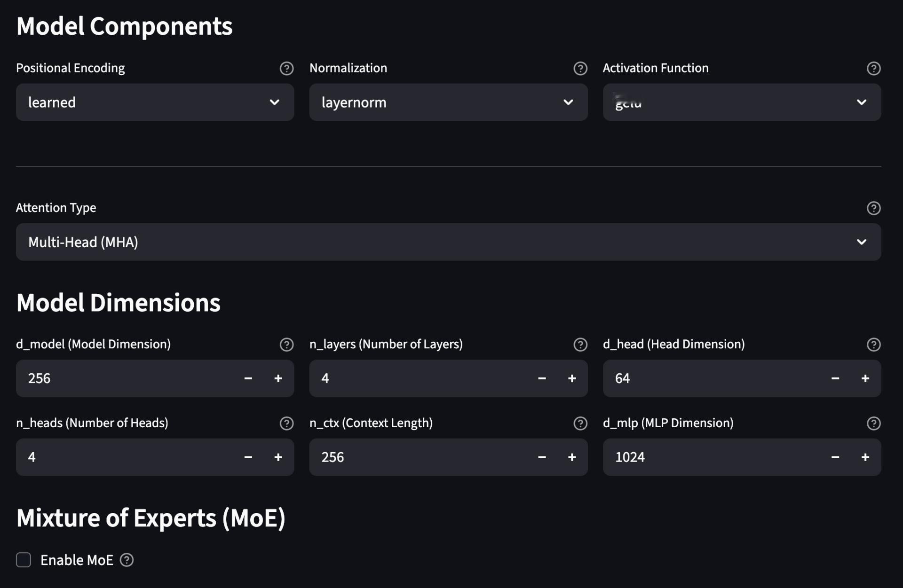The height and width of the screenshot is (588, 903).
Task: Decrease n_layers with minus button
Action: [x=542, y=378]
